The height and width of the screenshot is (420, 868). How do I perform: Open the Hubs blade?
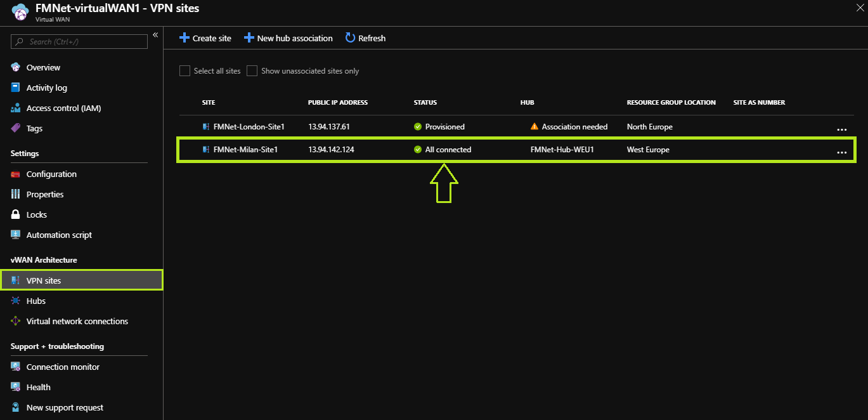[x=36, y=301]
